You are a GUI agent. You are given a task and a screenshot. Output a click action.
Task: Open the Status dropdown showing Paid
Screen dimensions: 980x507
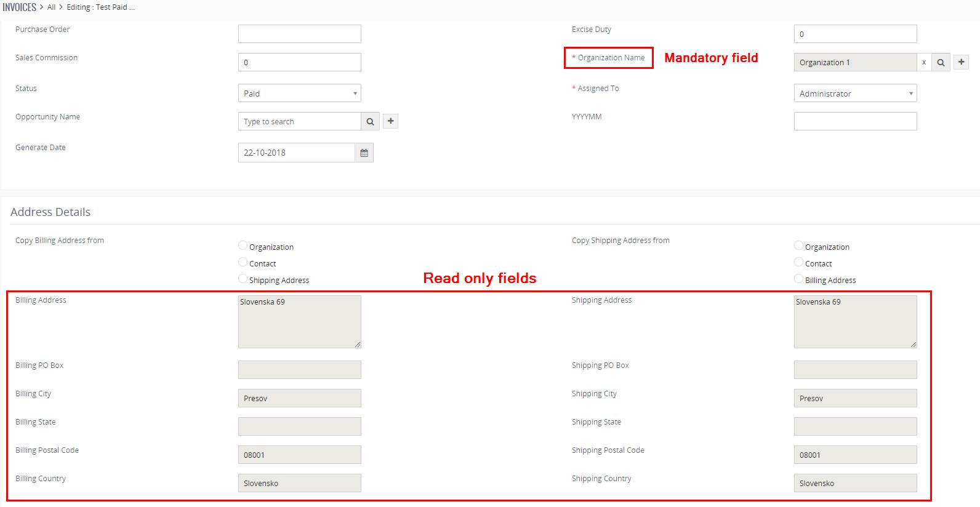click(x=299, y=94)
